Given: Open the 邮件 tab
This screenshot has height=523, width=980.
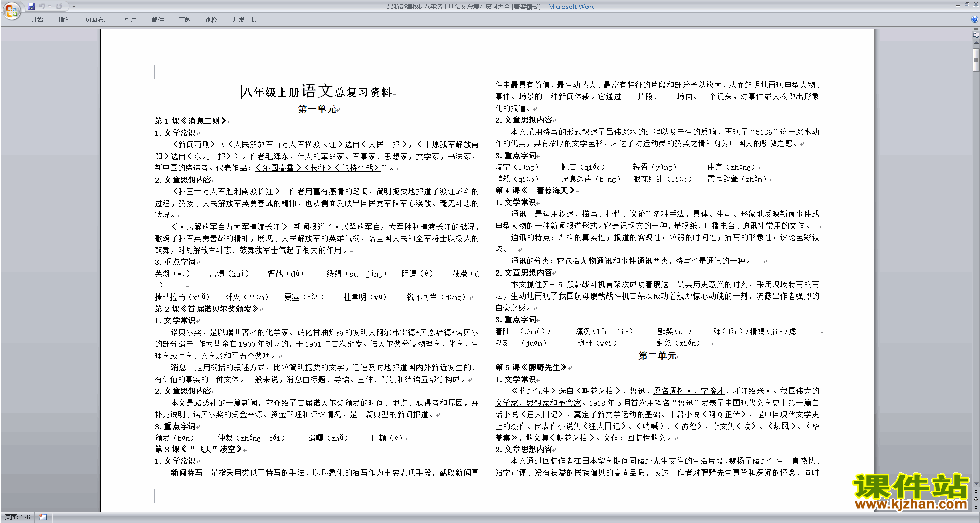Looking at the screenshot, I should point(158,20).
